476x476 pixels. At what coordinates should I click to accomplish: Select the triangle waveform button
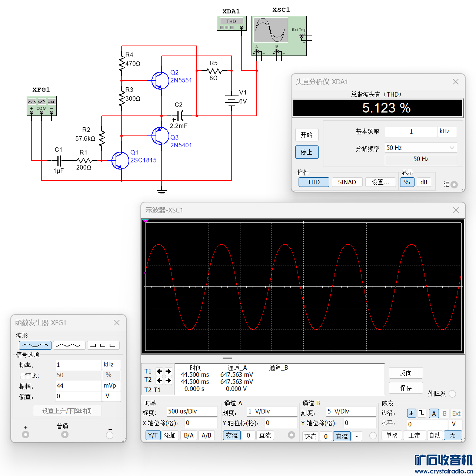(x=69, y=345)
